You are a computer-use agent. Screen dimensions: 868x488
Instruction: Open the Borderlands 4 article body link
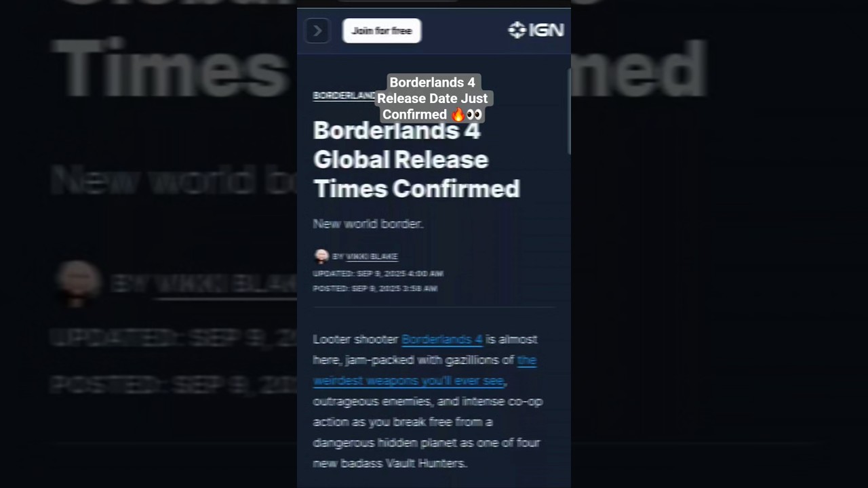point(442,339)
